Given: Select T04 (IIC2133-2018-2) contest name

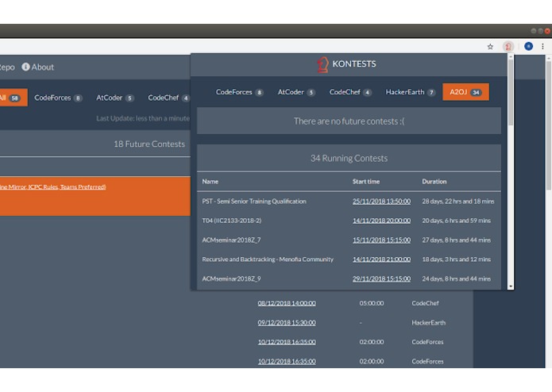Looking at the screenshot, I should tap(231, 221).
